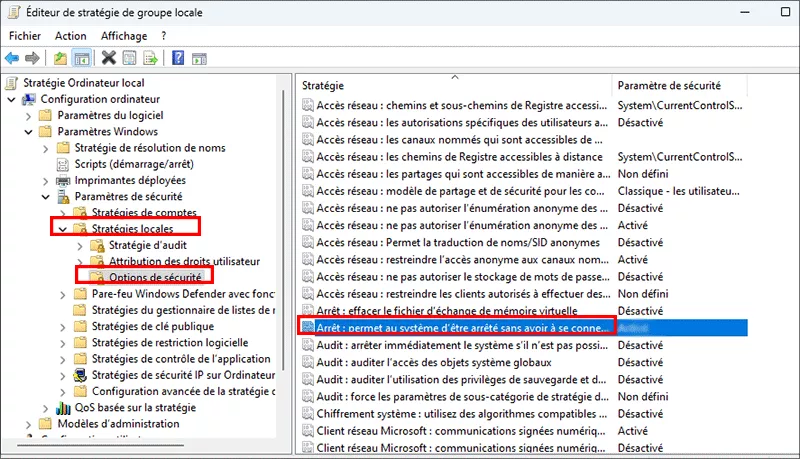This screenshot has height=459, width=800.
Task: Click the editor application icon in title bar
Action: point(14,12)
